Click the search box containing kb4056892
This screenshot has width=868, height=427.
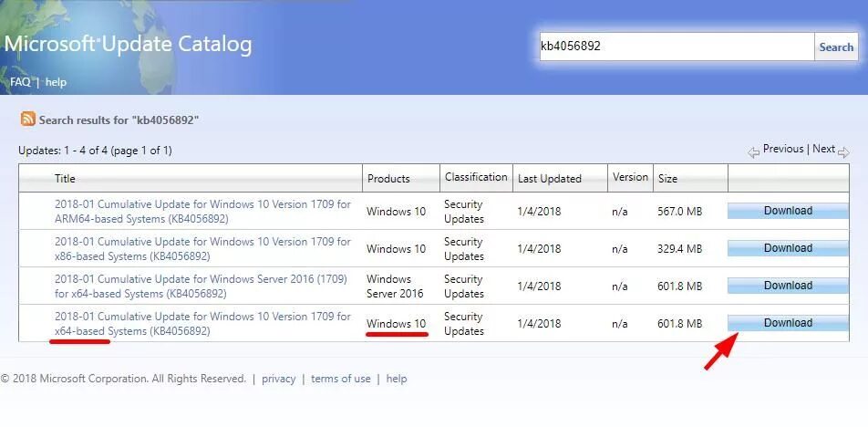click(x=677, y=47)
